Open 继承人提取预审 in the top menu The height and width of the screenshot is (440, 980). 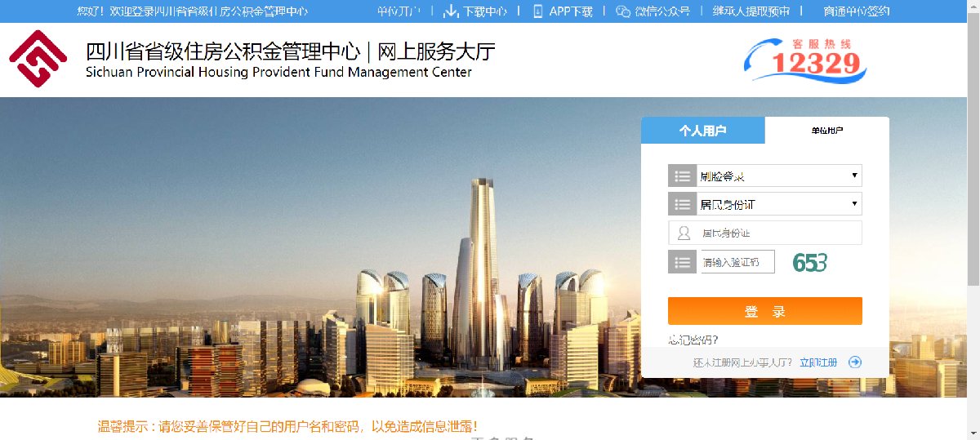[751, 11]
